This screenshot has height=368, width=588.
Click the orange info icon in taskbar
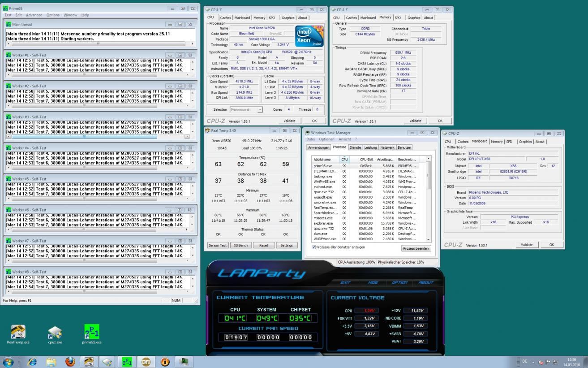coord(165,362)
